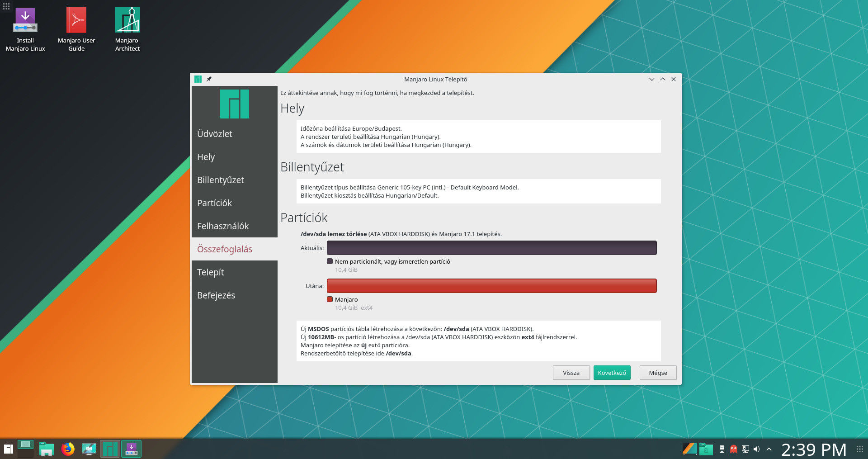Click red ghost tray icon
The height and width of the screenshot is (459, 868).
(x=734, y=449)
